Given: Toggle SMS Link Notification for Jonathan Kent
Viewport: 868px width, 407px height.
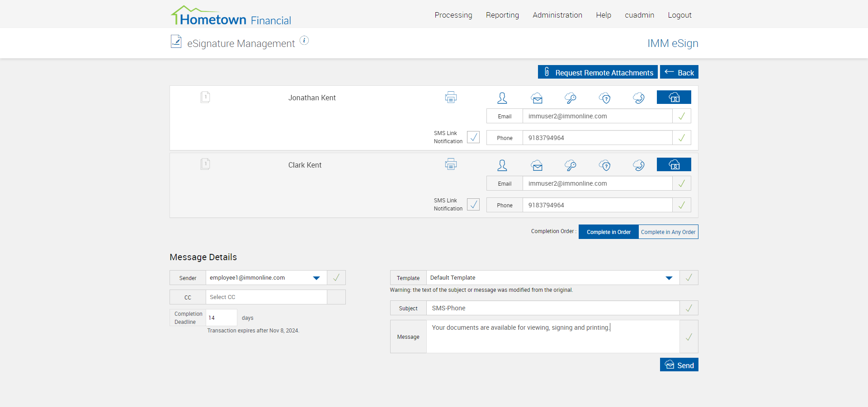Looking at the screenshot, I should click(x=473, y=137).
